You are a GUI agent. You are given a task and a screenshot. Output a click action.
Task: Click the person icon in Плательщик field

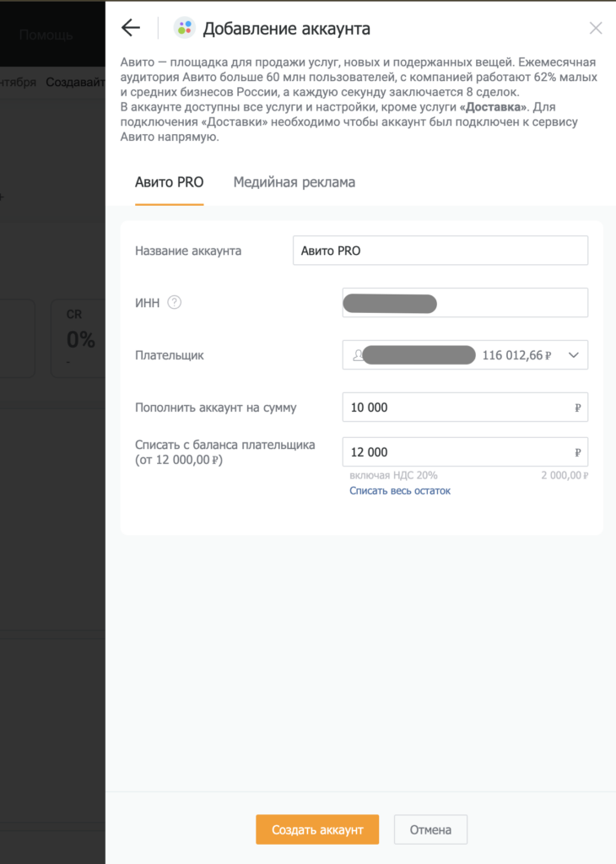(x=358, y=355)
